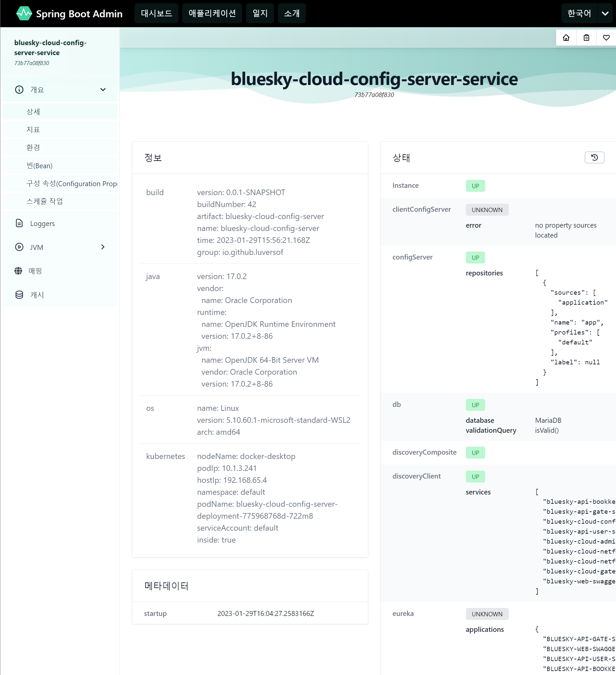Click 'arch: amd64' os value
The height and width of the screenshot is (675, 616).
pyautogui.click(x=219, y=432)
